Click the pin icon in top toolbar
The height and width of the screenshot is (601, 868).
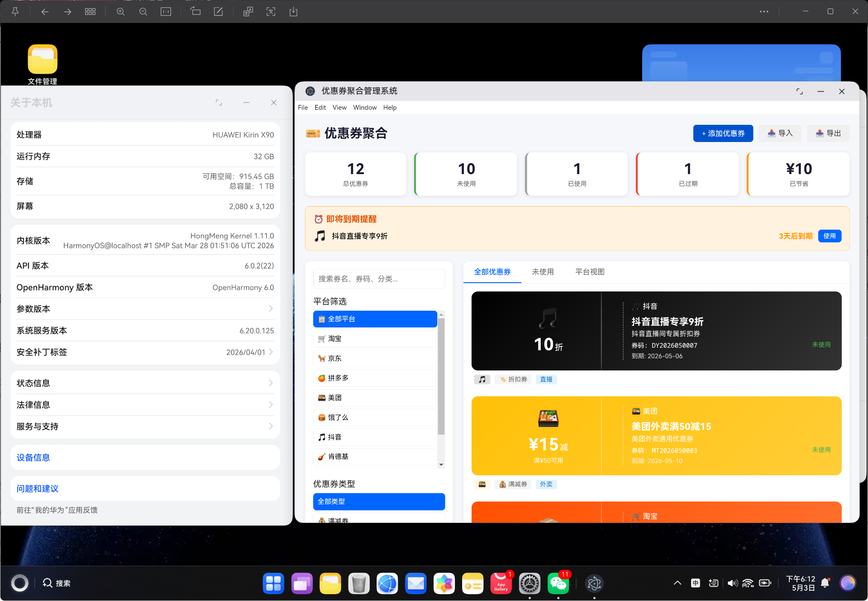[15, 12]
